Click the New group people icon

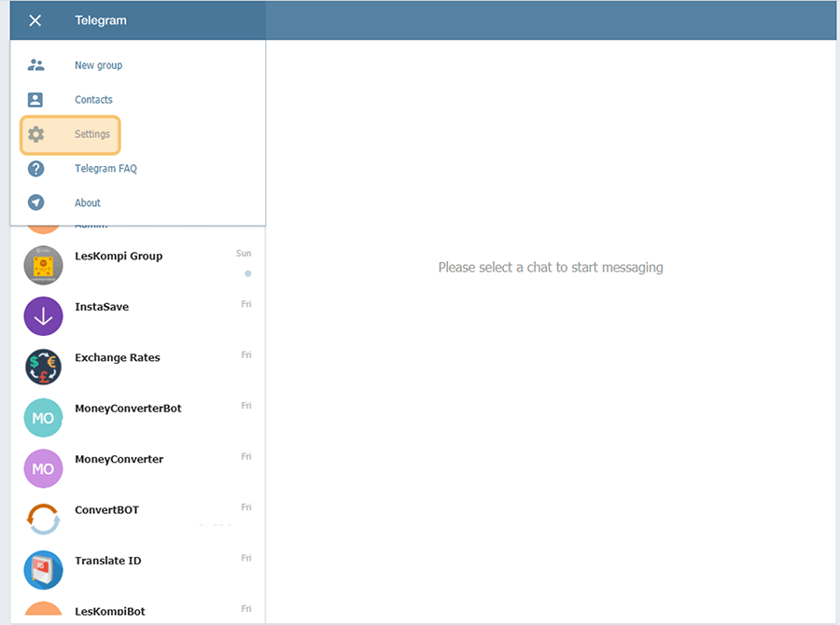(35, 65)
